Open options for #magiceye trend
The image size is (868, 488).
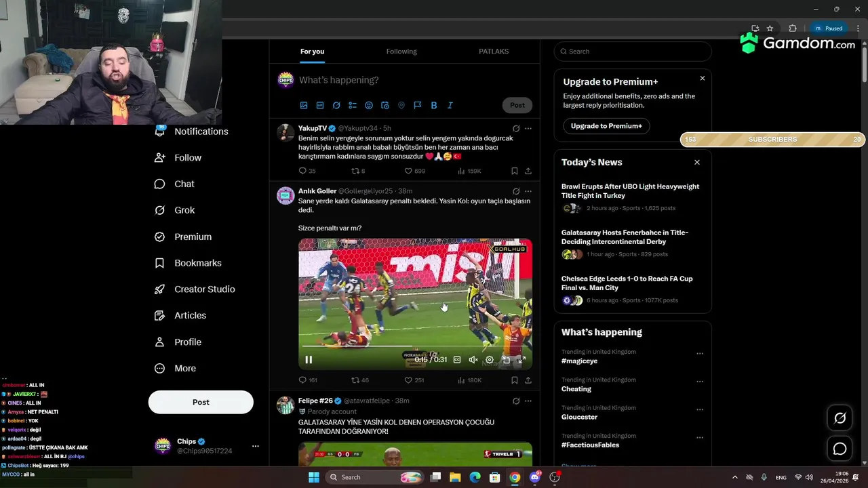pos(700,353)
